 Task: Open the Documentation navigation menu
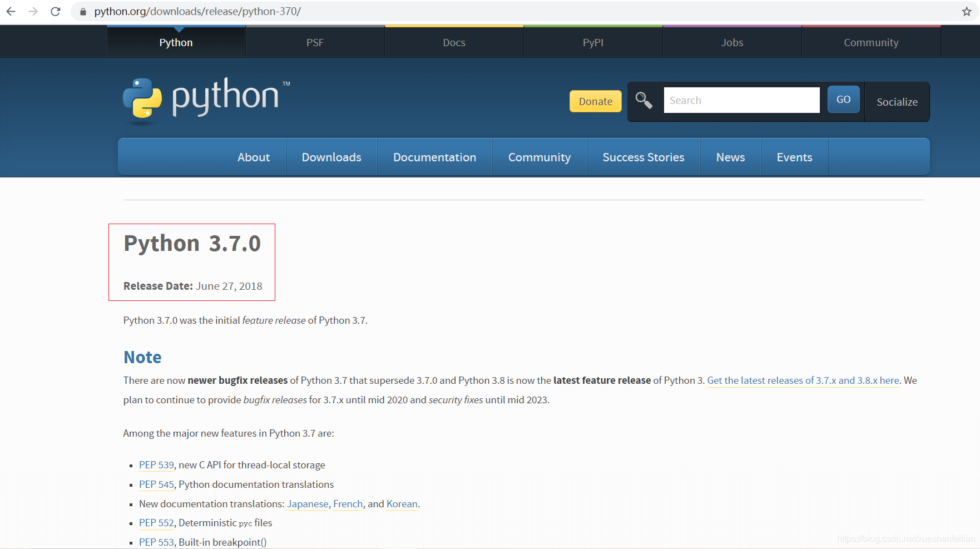coord(434,157)
